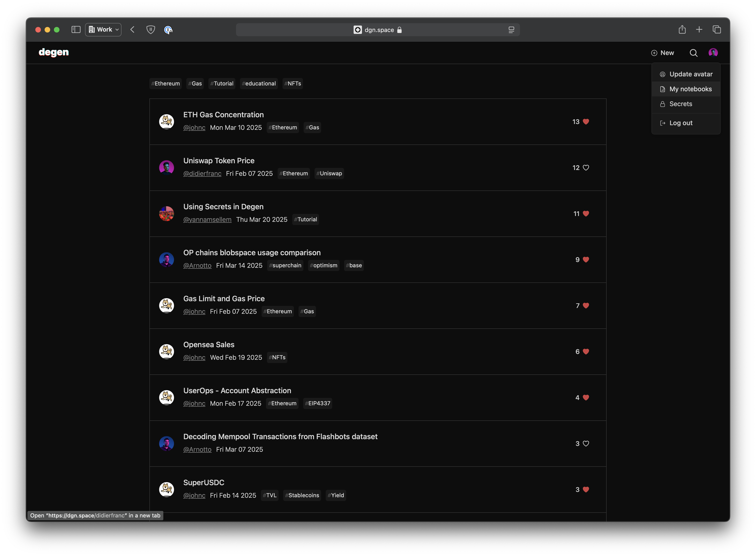Open UserOps - Account Abstraction title
Screen dimensions: 756x556
(237, 390)
